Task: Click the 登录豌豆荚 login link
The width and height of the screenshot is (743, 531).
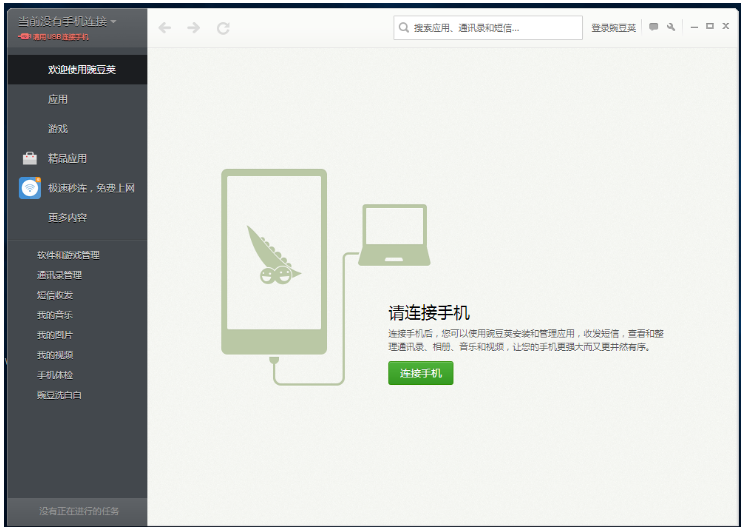Action: (x=613, y=28)
